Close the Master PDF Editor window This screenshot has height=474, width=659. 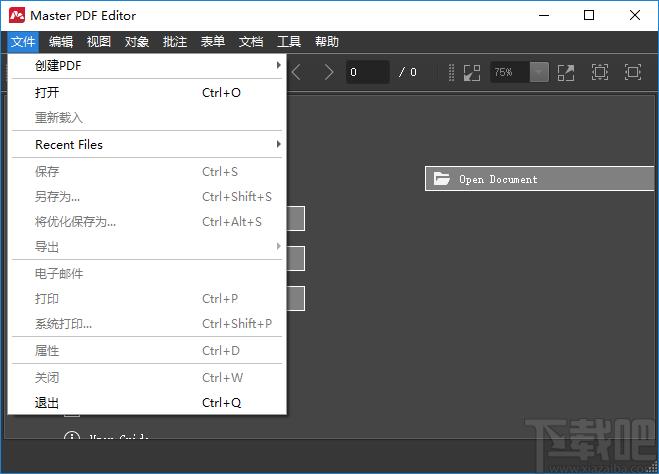(x=635, y=16)
